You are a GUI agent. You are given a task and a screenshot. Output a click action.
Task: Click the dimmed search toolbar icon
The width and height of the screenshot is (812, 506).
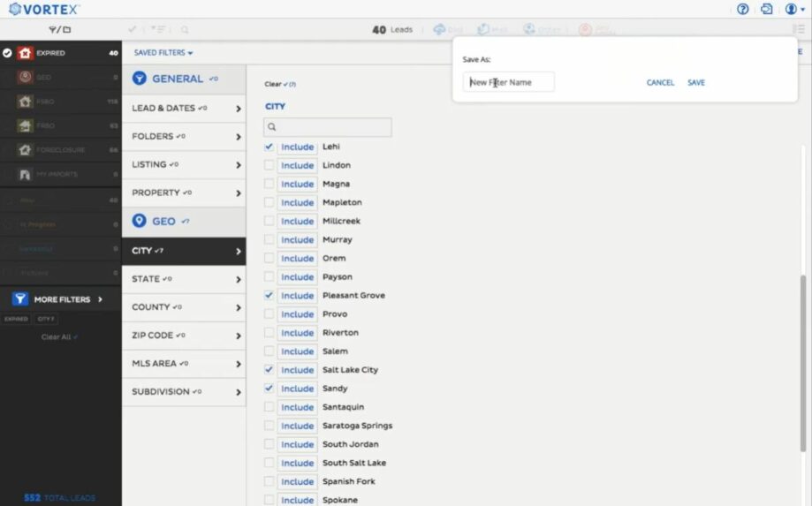(x=185, y=29)
